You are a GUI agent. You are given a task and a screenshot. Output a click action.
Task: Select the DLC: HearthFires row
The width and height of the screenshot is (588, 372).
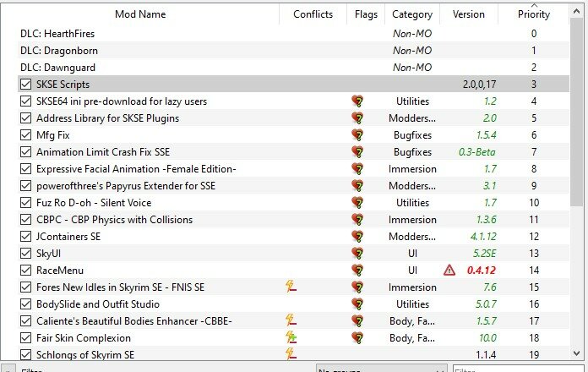[293, 34]
